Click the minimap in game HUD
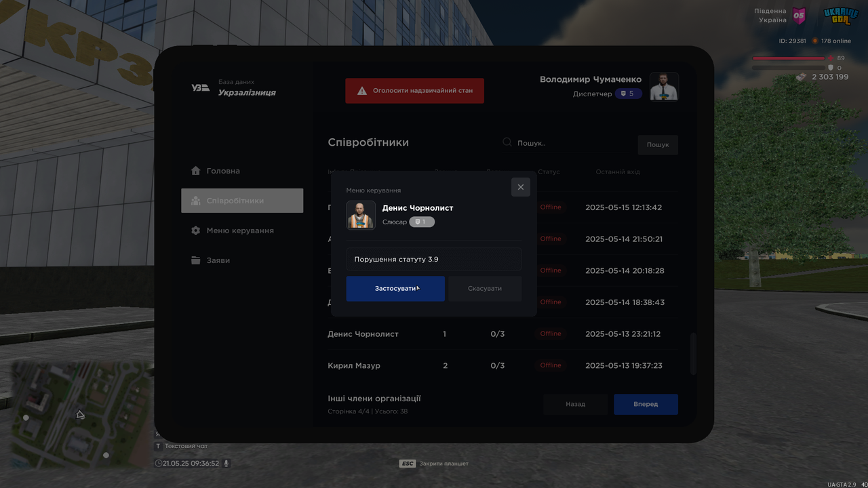The image size is (868, 488). click(81, 415)
